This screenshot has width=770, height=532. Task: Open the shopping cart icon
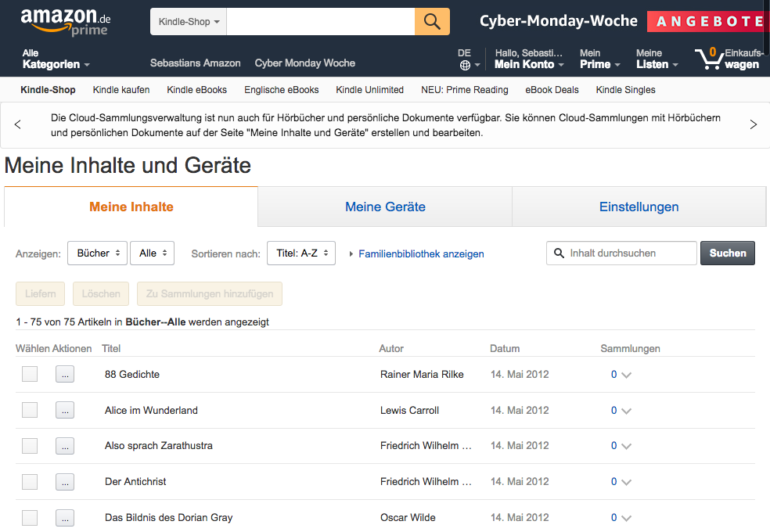(x=708, y=59)
